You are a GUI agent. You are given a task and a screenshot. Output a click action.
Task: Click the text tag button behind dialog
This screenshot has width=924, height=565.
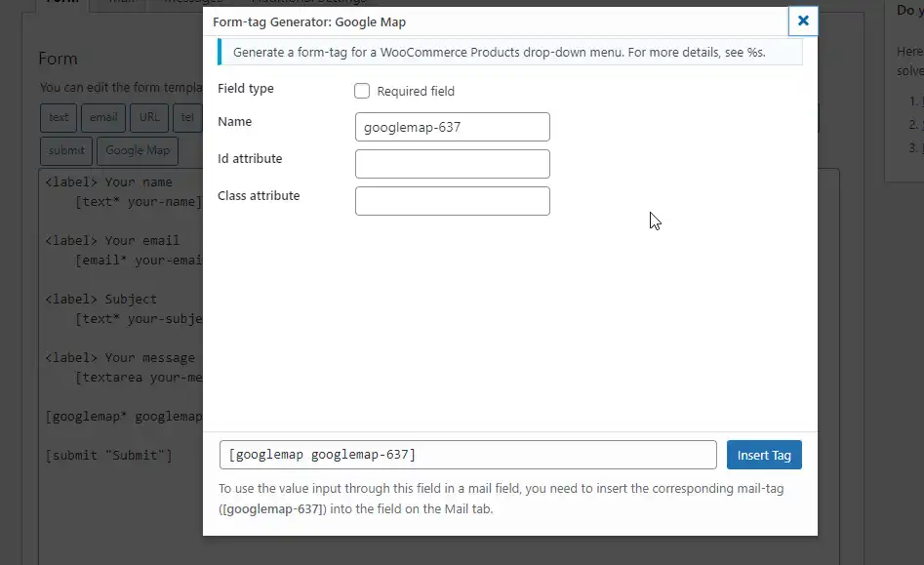59,117
